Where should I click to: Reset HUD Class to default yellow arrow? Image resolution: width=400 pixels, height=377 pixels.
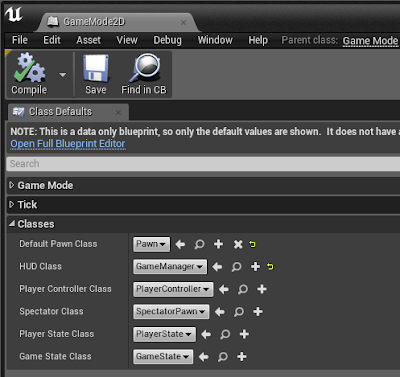tap(270, 266)
